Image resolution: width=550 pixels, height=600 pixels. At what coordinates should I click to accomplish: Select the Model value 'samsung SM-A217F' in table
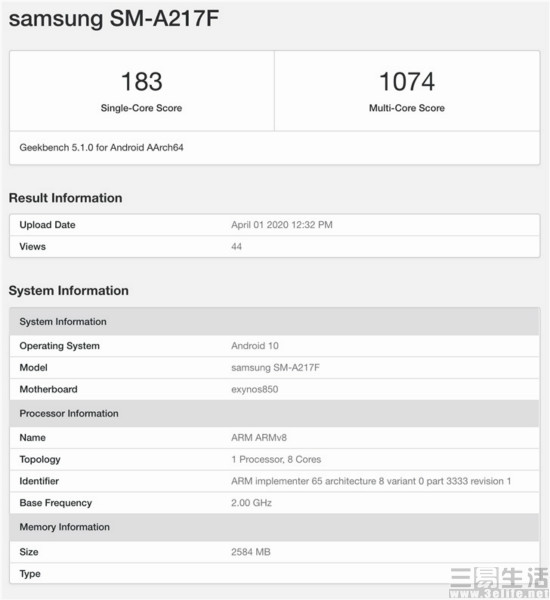[x=275, y=368]
